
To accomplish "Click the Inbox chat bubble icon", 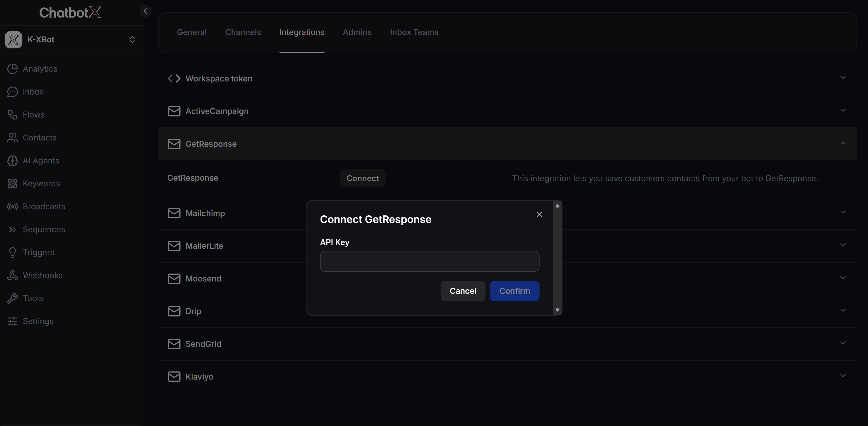I will (x=13, y=92).
